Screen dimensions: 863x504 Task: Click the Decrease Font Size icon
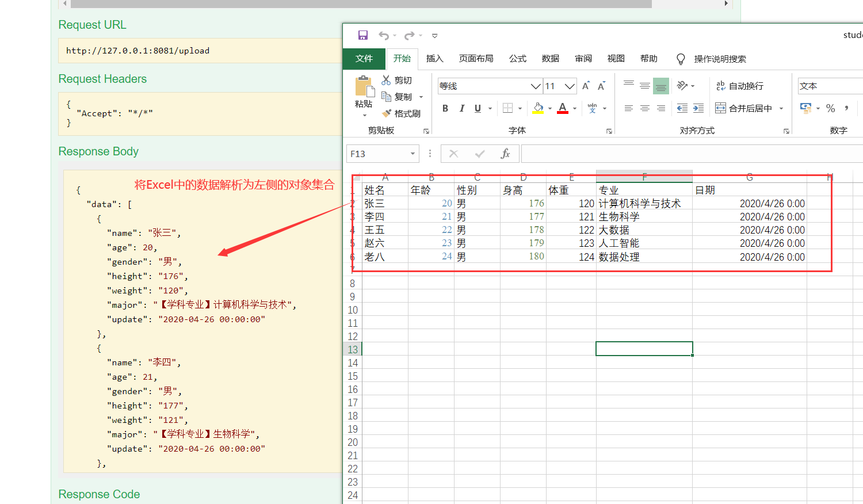601,86
